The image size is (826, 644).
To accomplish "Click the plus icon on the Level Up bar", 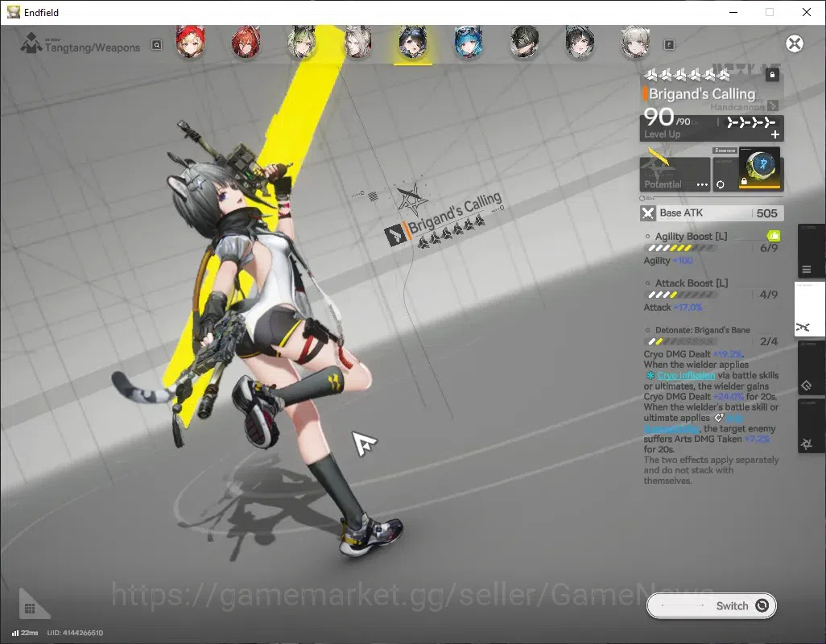I will [x=775, y=134].
